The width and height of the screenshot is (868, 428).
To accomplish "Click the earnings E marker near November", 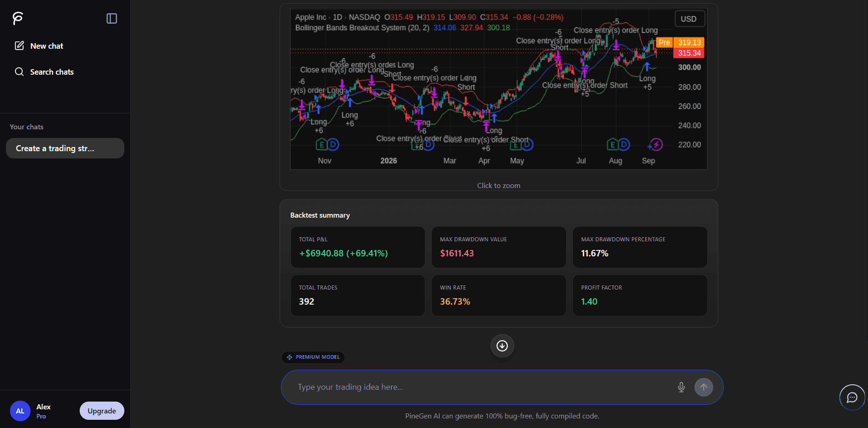I will coord(322,145).
